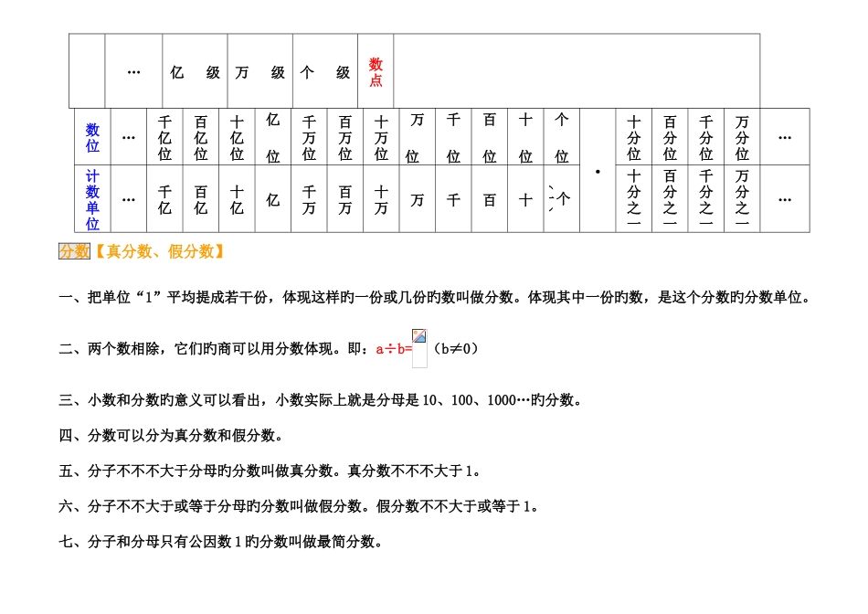Click the orange '【真分数、假分数】' heading
This screenshot has height=614, width=868.
(x=159, y=251)
